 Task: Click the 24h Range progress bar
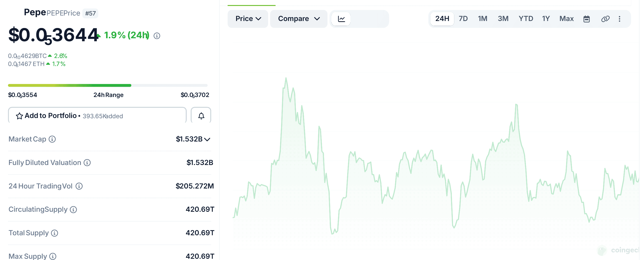pyautogui.click(x=108, y=85)
